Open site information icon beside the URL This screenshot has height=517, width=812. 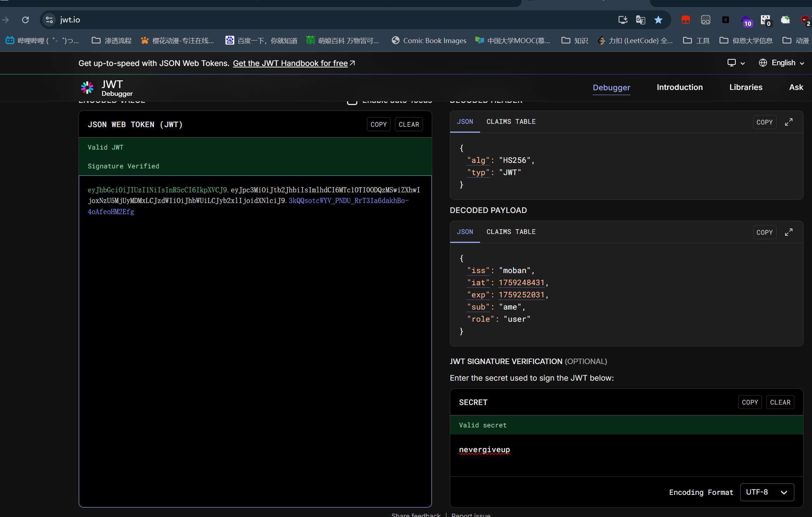49,20
